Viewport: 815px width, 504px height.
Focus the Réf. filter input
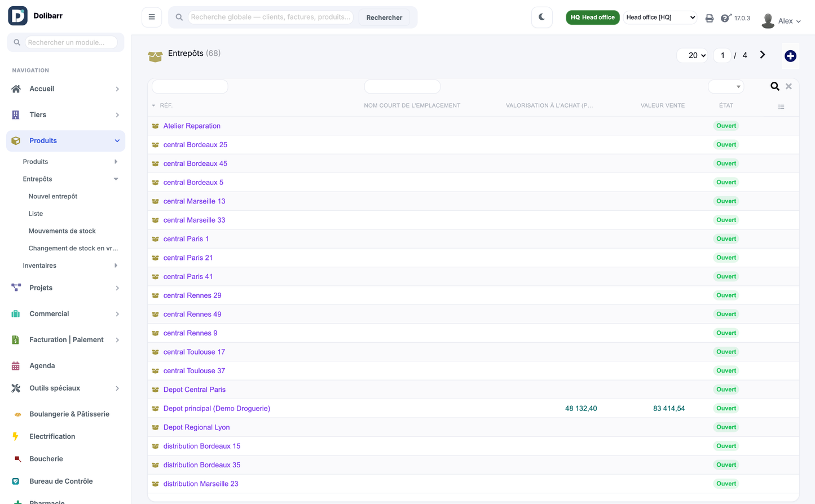(190, 86)
